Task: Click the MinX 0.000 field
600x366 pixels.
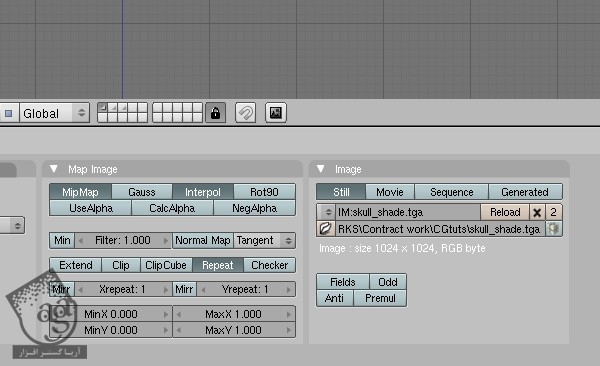Action: coord(111,314)
